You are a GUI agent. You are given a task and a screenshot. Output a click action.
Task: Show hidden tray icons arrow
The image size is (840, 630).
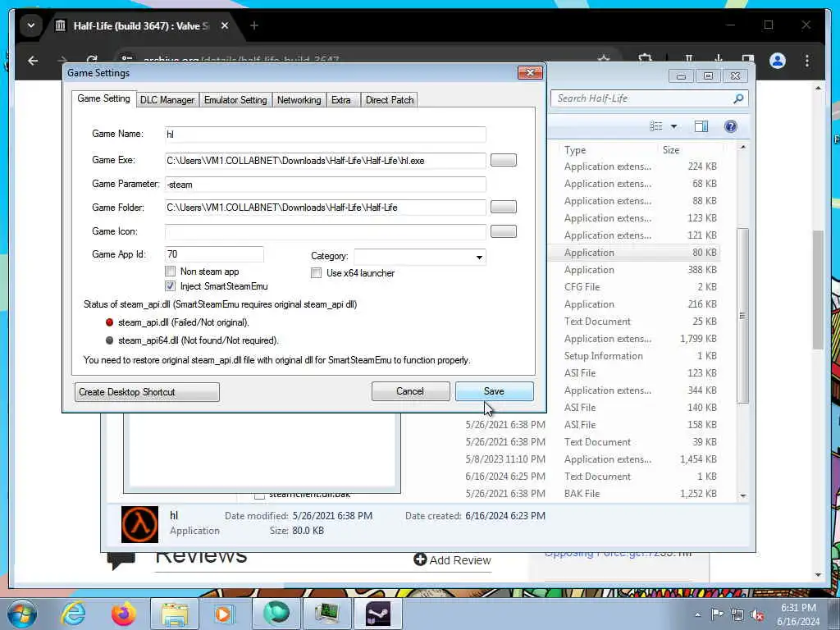tap(697, 615)
